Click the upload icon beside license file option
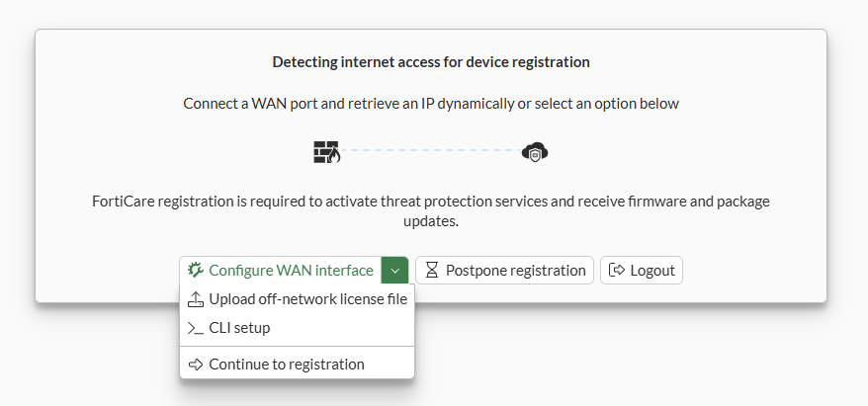868x406 pixels. (x=195, y=299)
